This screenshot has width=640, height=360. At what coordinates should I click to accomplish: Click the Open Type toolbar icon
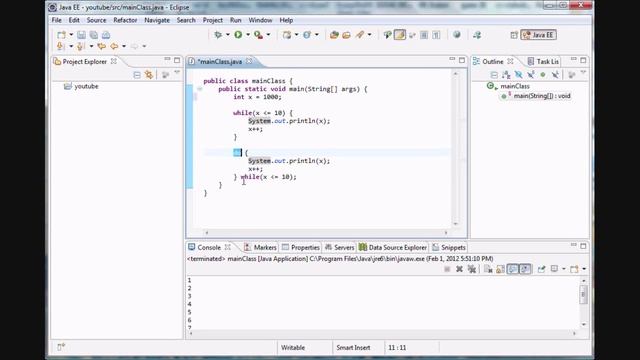coord(334,35)
